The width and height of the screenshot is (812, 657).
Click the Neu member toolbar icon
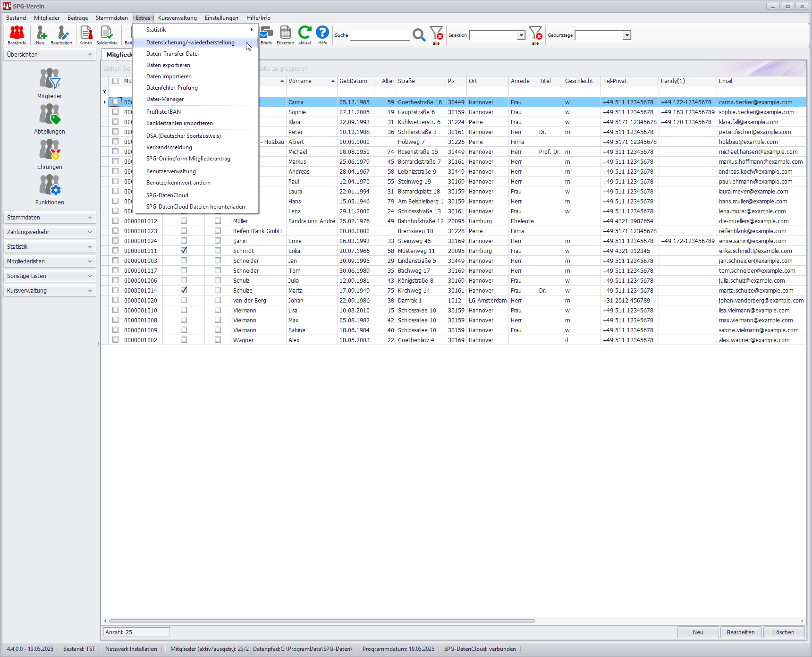pos(41,35)
